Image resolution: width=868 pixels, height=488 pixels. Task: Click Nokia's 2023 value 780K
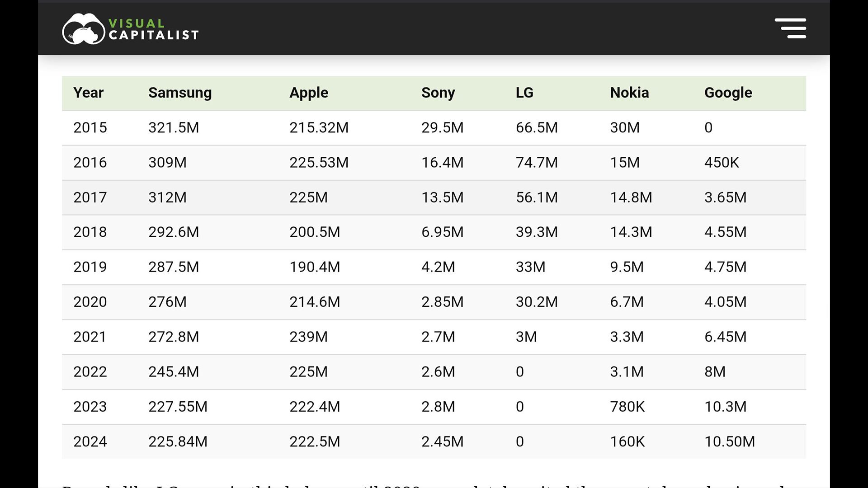tap(627, 407)
